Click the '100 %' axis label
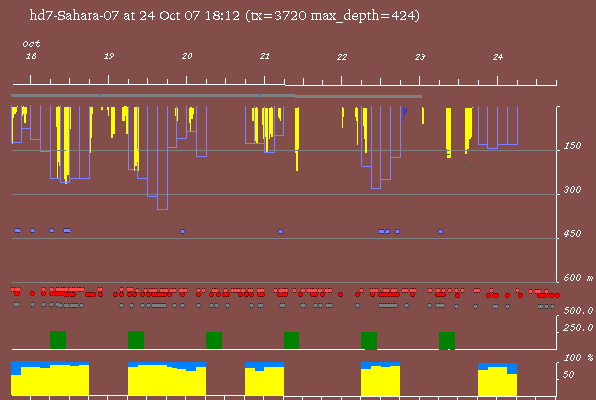This screenshot has width=596, height=400. [x=578, y=358]
